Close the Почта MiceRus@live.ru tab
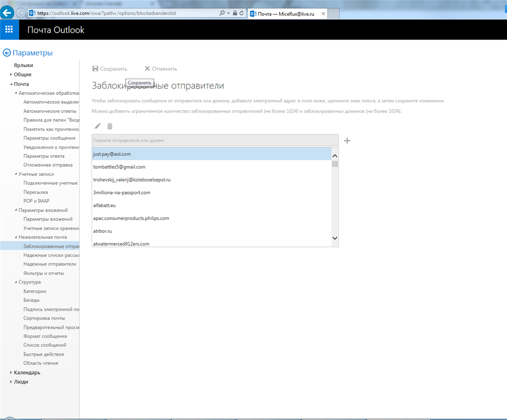 pyautogui.click(x=323, y=14)
